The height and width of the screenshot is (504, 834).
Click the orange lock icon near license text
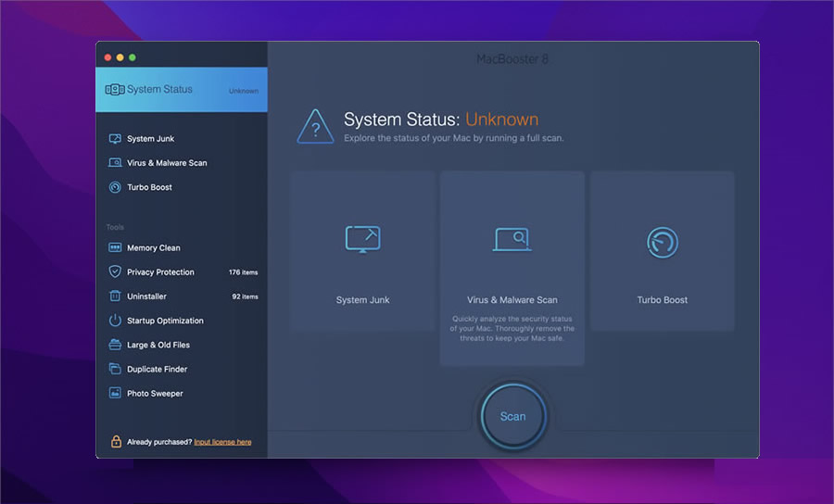coord(116,441)
